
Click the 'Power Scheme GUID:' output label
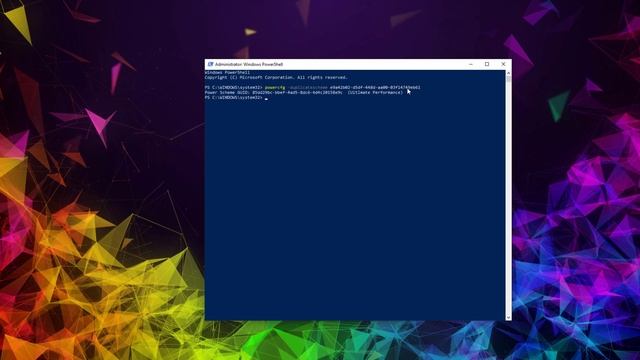pyautogui.click(x=227, y=93)
